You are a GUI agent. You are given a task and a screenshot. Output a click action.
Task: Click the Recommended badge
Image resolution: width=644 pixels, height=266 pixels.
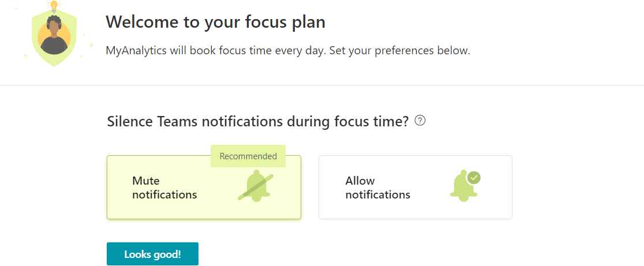point(248,156)
